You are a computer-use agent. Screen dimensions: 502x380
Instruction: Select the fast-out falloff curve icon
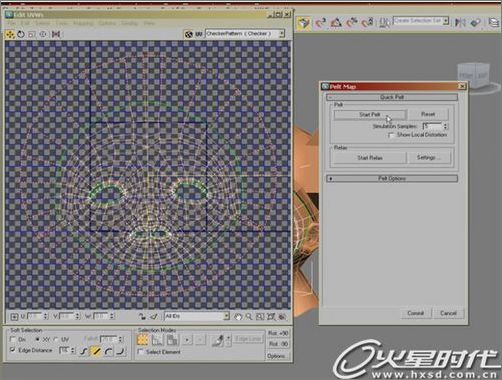pos(121,351)
